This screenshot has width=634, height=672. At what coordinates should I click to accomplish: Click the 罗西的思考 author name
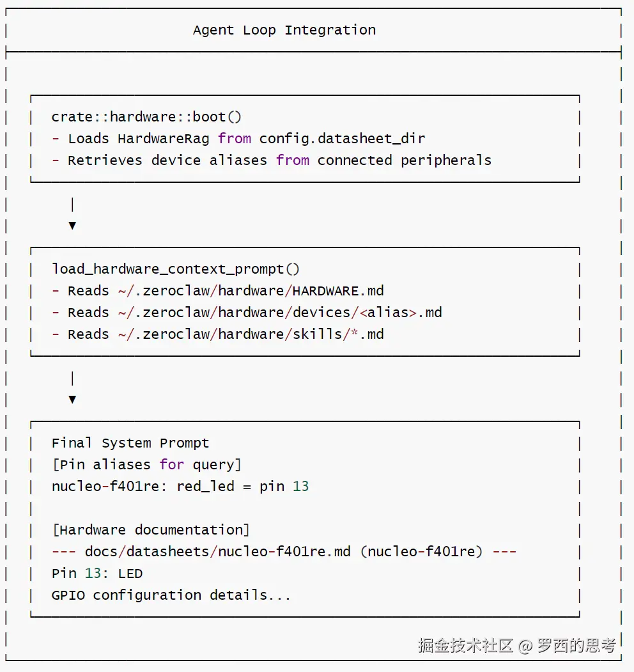click(x=576, y=645)
